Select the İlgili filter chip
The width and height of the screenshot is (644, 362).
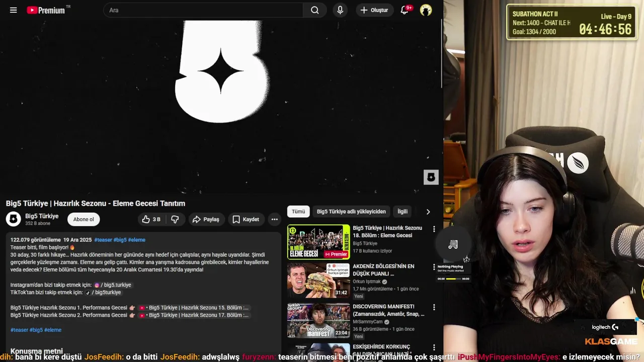[403, 212]
